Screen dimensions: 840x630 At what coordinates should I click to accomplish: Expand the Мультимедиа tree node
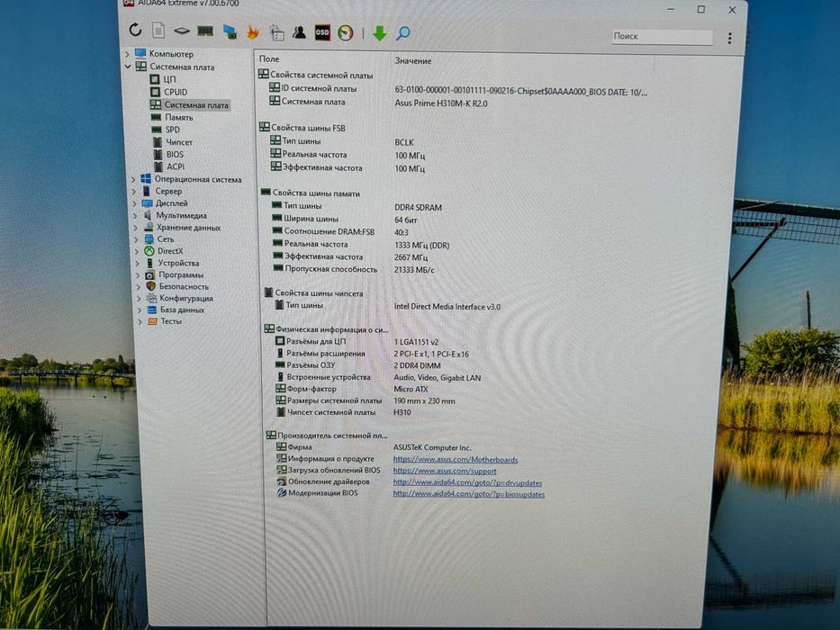(135, 215)
